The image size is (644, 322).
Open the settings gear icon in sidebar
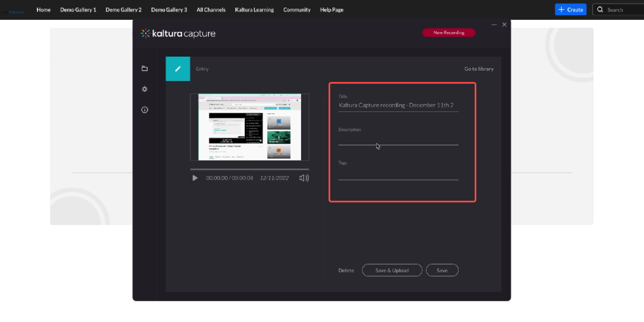pyautogui.click(x=145, y=89)
